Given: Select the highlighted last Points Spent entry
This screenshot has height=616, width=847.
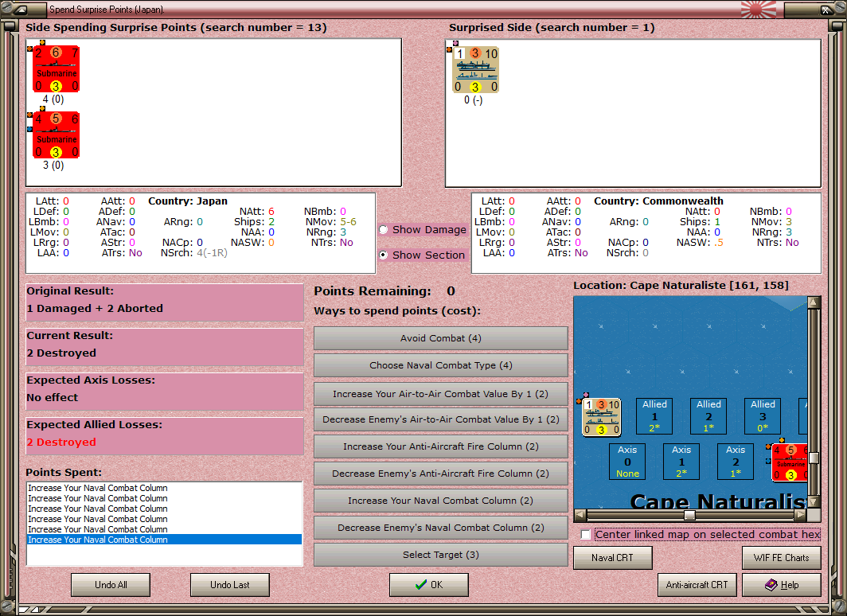Looking at the screenshot, I should 164,540.
